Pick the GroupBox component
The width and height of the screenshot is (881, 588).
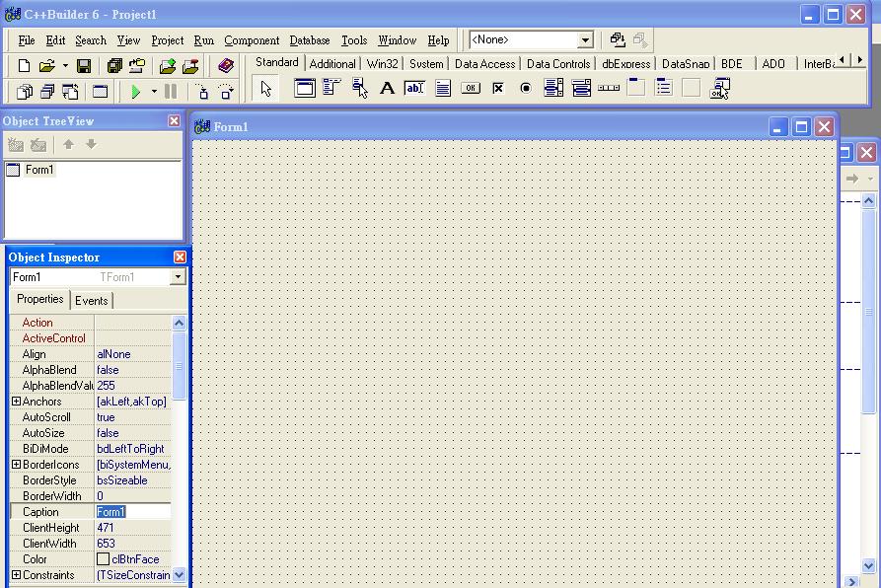pos(636,88)
